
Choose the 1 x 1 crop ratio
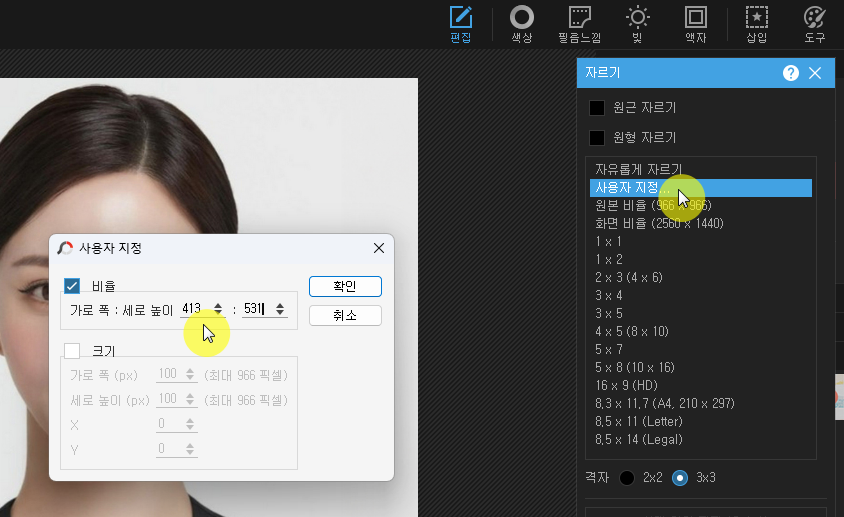(701, 242)
